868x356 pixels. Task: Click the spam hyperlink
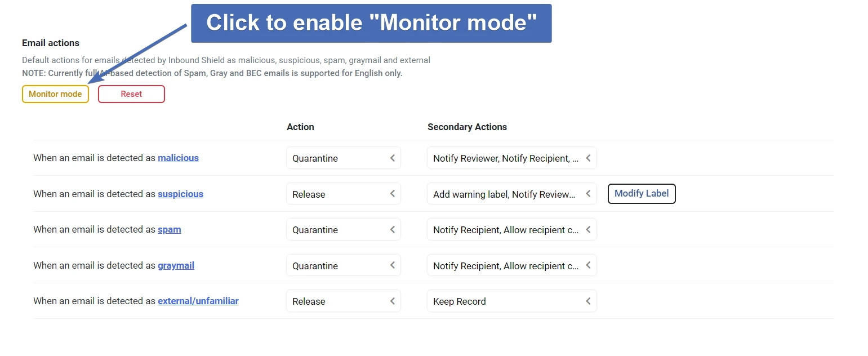pyautogui.click(x=169, y=230)
